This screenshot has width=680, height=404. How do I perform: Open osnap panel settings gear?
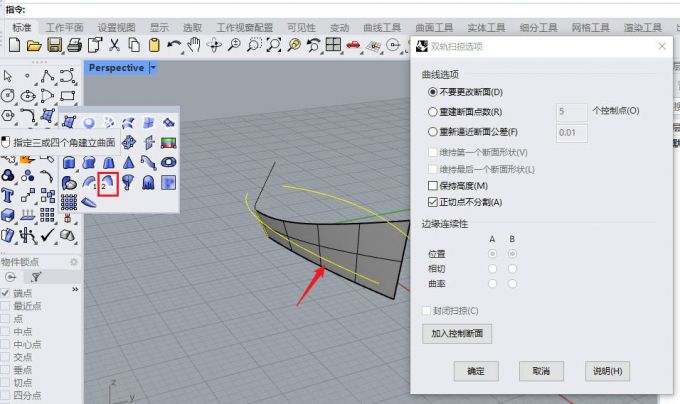pyautogui.click(x=74, y=262)
